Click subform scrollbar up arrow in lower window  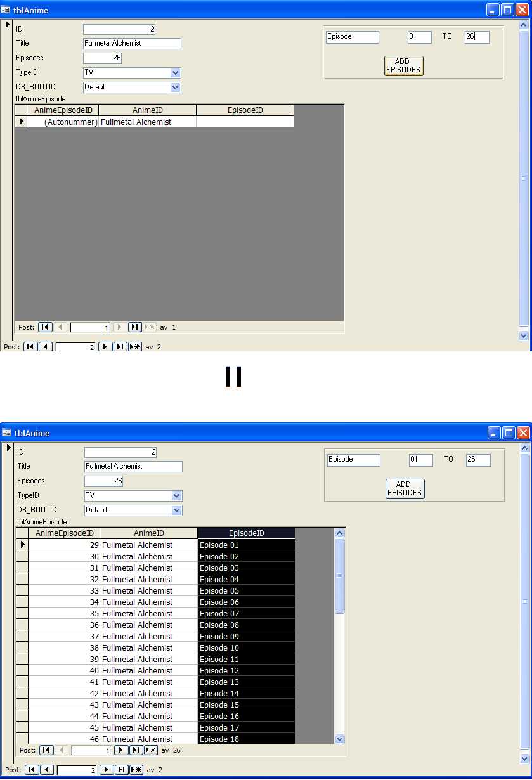tap(339, 533)
